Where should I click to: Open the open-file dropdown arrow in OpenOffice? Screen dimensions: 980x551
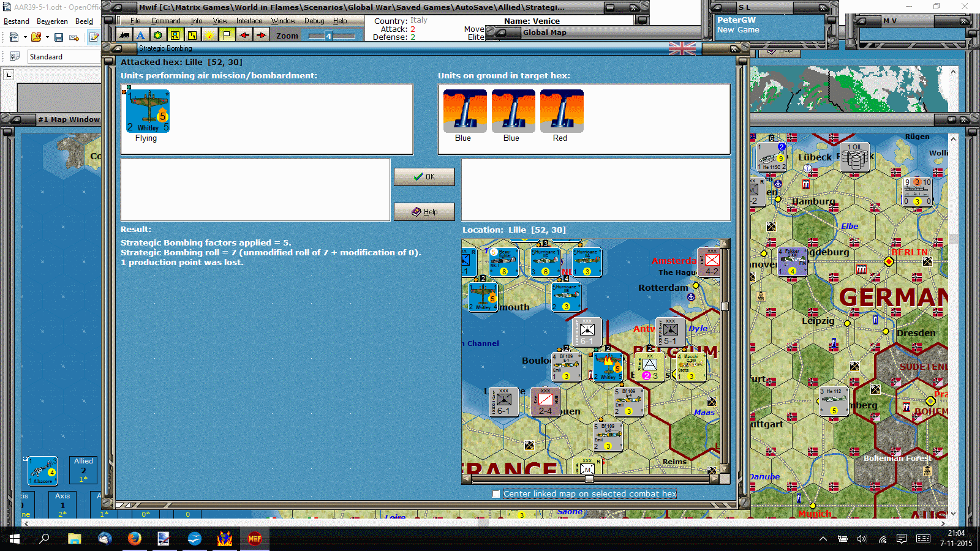pos(47,37)
